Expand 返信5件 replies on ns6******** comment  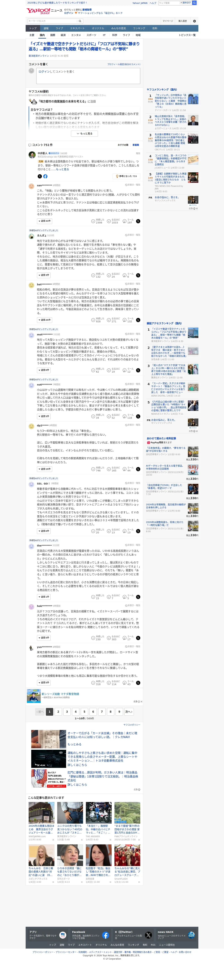(x=44, y=416)
